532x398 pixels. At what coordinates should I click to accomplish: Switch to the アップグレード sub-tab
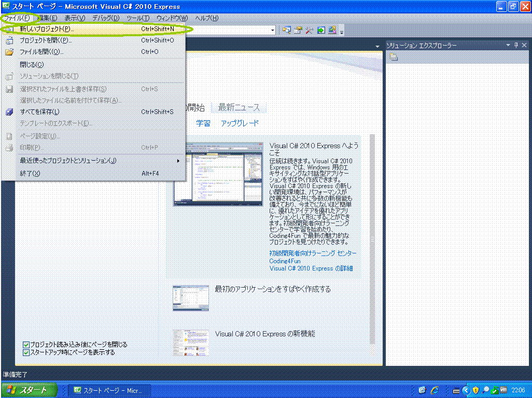point(240,123)
